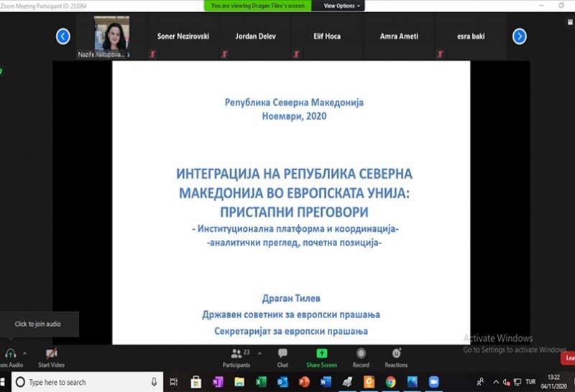Expand audio options arrow beside Join Audio
The width and height of the screenshot is (575, 392).
pyautogui.click(x=25, y=353)
